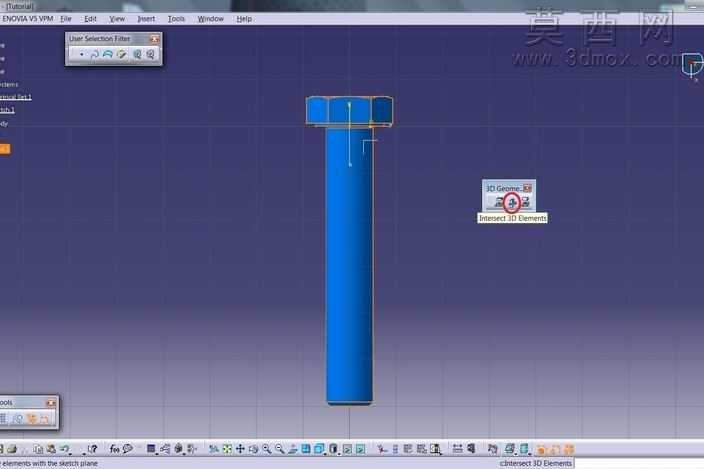Open the Help menu
This screenshot has width=704, height=469.
(x=244, y=19)
